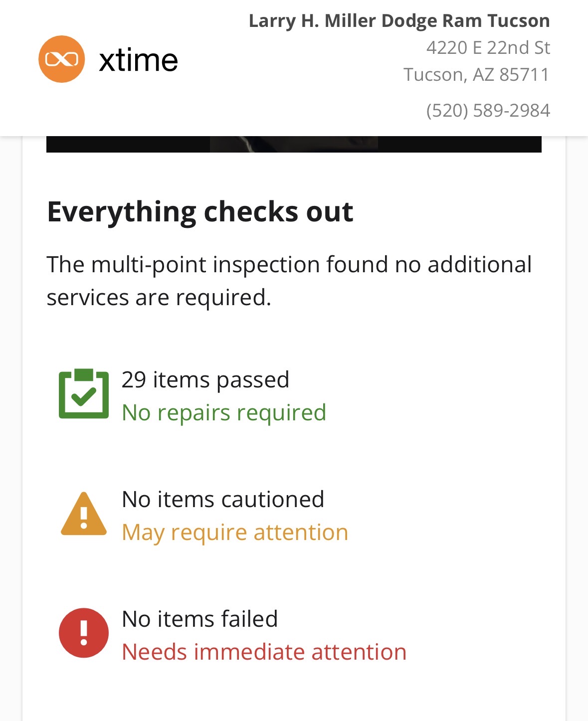Image resolution: width=588 pixels, height=721 pixels.
Task: Select the May require attention label
Action: pos(235,532)
